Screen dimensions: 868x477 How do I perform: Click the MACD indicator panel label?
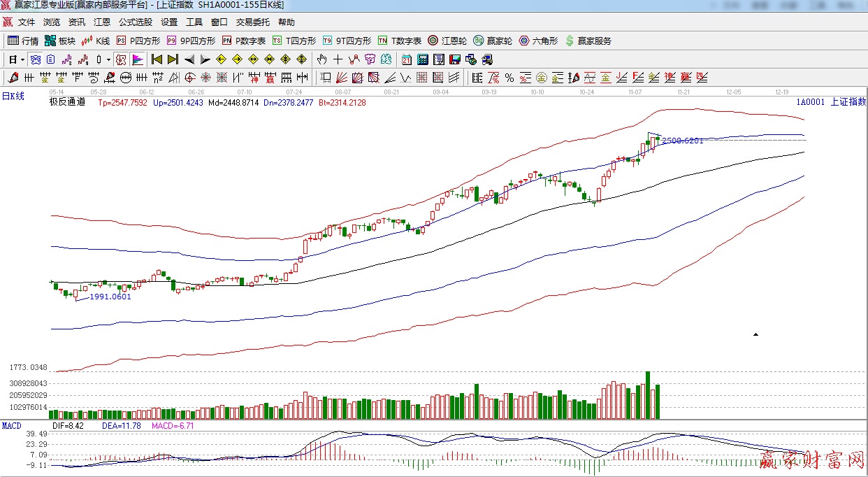[12, 425]
